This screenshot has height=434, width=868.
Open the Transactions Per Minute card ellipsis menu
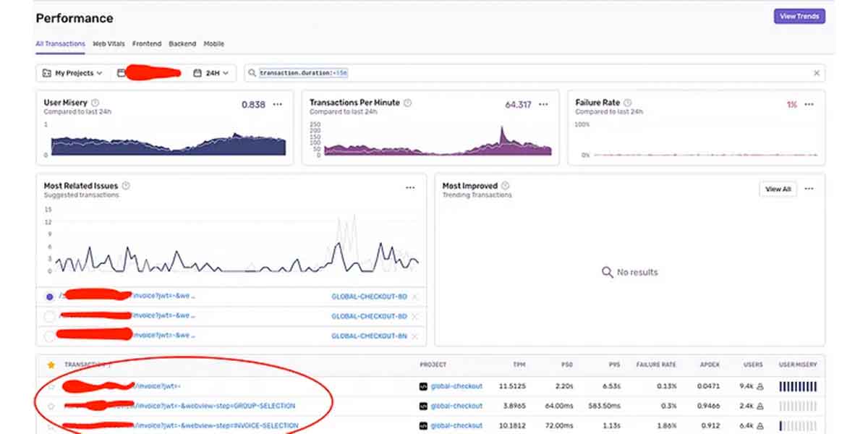tap(543, 104)
